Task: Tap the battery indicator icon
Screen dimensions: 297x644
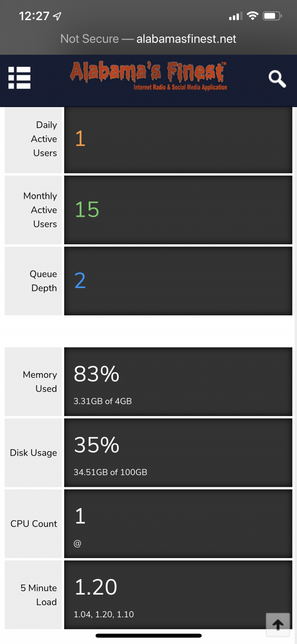Action: pos(272,16)
